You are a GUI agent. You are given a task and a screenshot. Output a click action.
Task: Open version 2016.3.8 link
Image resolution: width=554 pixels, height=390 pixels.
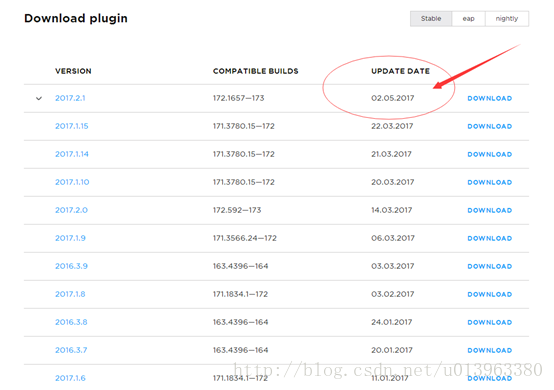tap(71, 322)
